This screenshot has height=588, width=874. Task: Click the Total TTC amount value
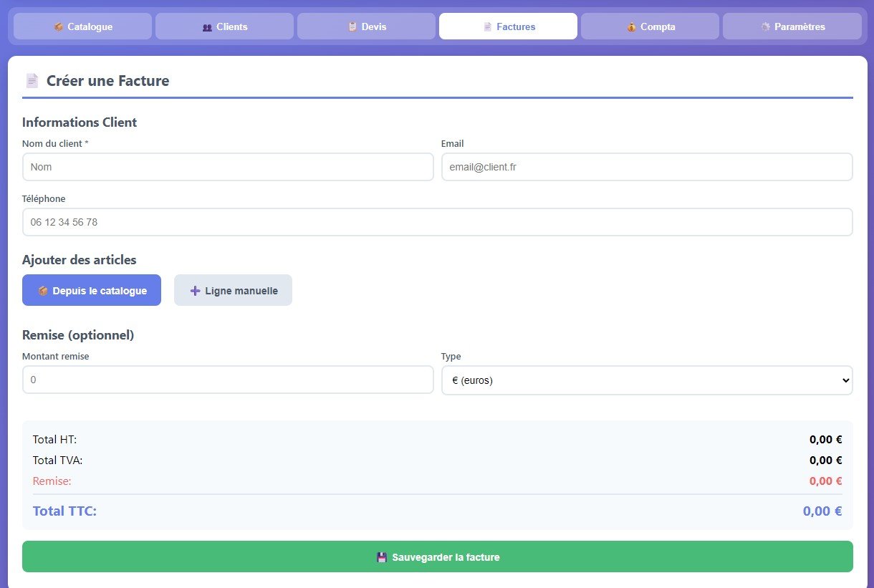coord(822,511)
